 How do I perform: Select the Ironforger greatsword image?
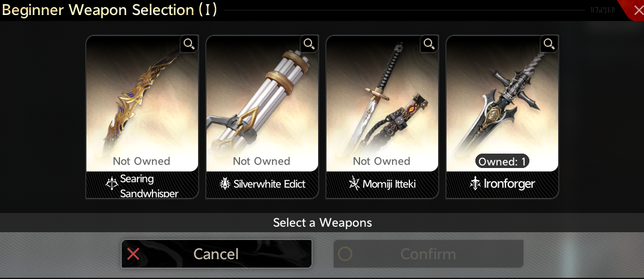(x=502, y=103)
